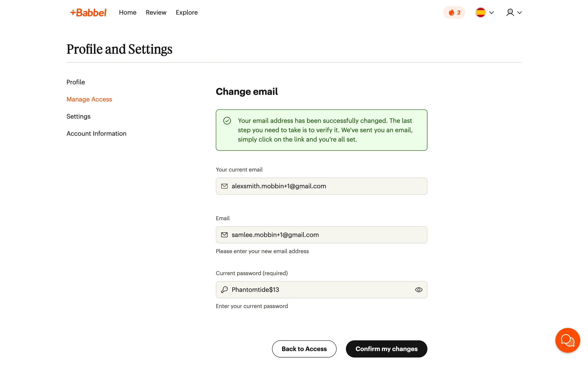The height and width of the screenshot is (368, 588).
Task: Select Manage Access in sidebar
Action: [89, 99]
